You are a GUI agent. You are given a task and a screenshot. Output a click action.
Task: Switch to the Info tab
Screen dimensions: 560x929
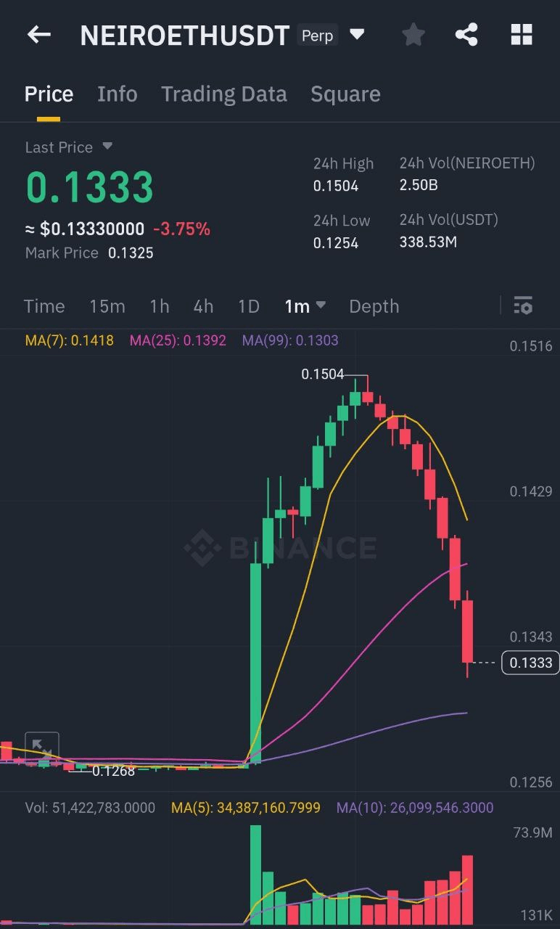[118, 94]
